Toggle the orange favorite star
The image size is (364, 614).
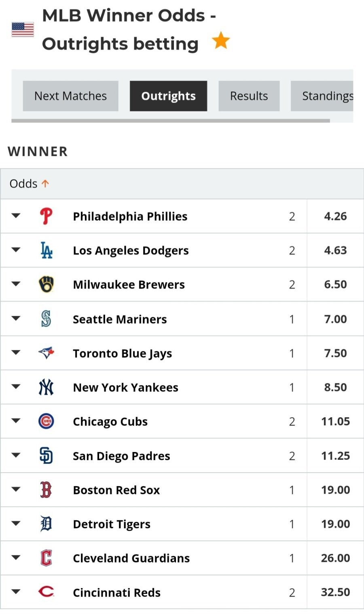pyautogui.click(x=221, y=41)
